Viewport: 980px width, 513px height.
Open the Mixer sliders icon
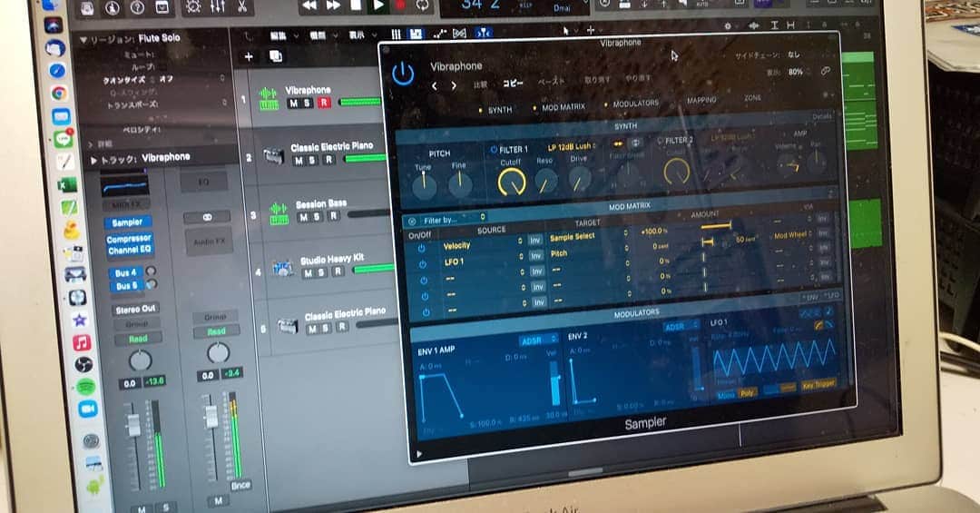click(218, 7)
